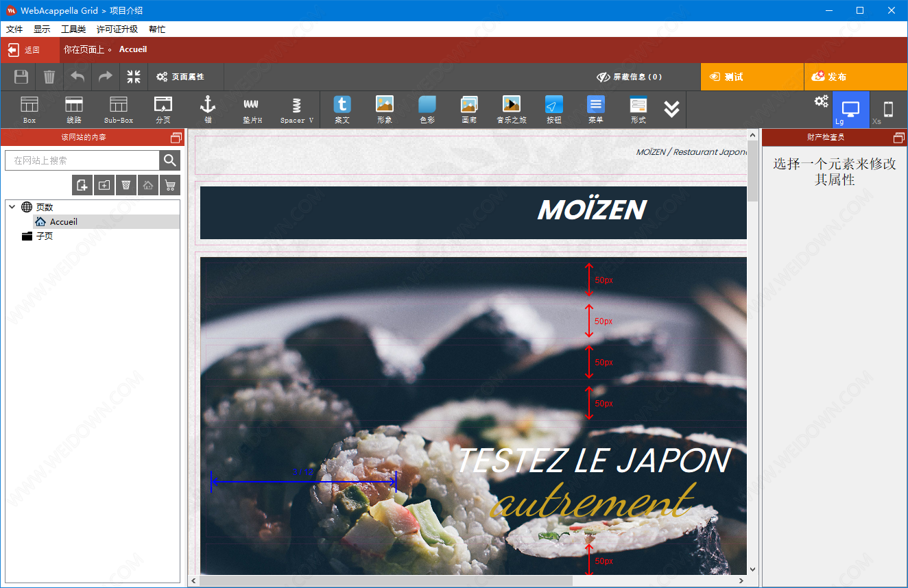Click the MOÏZEN header banner
908x588 pixels.
473,212
